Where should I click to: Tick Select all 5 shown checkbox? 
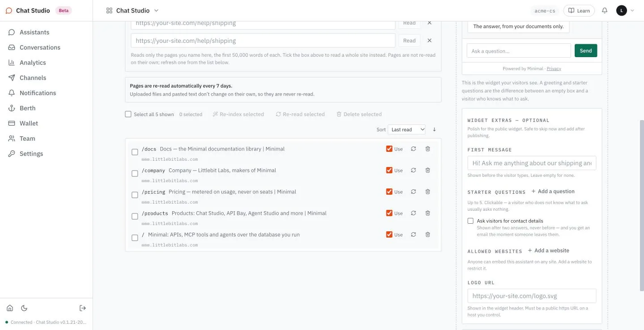[128, 114]
